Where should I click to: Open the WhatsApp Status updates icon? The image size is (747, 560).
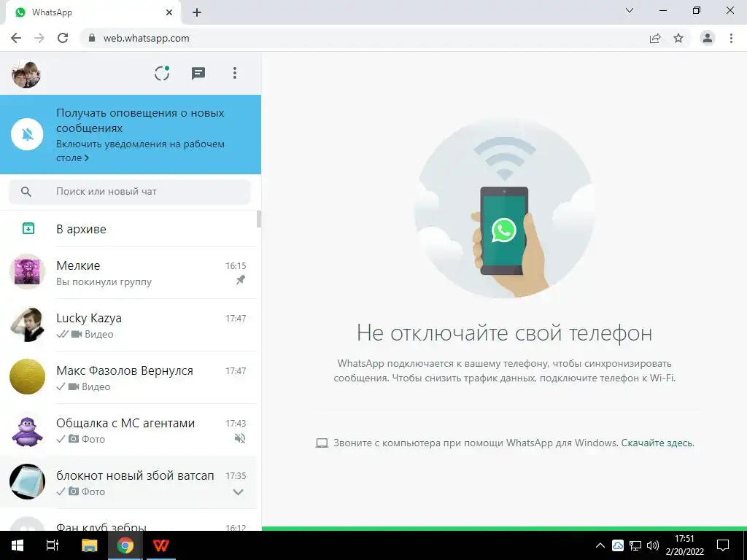pyautogui.click(x=162, y=74)
